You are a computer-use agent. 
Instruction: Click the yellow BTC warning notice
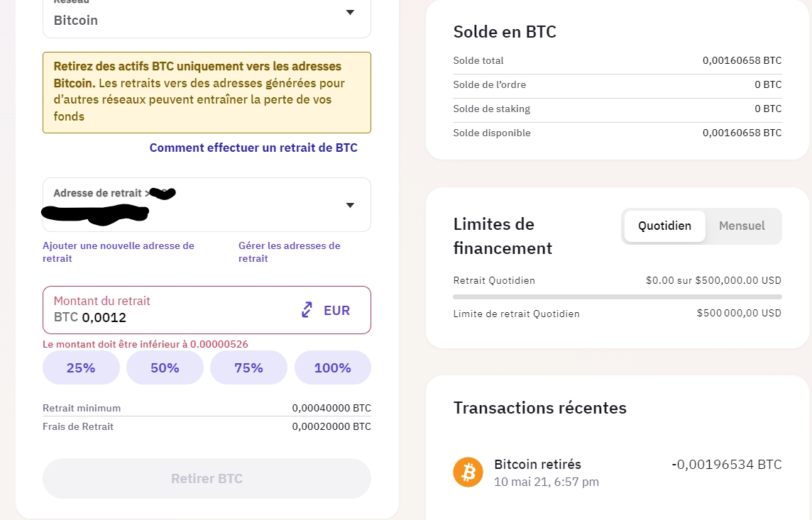point(207,92)
